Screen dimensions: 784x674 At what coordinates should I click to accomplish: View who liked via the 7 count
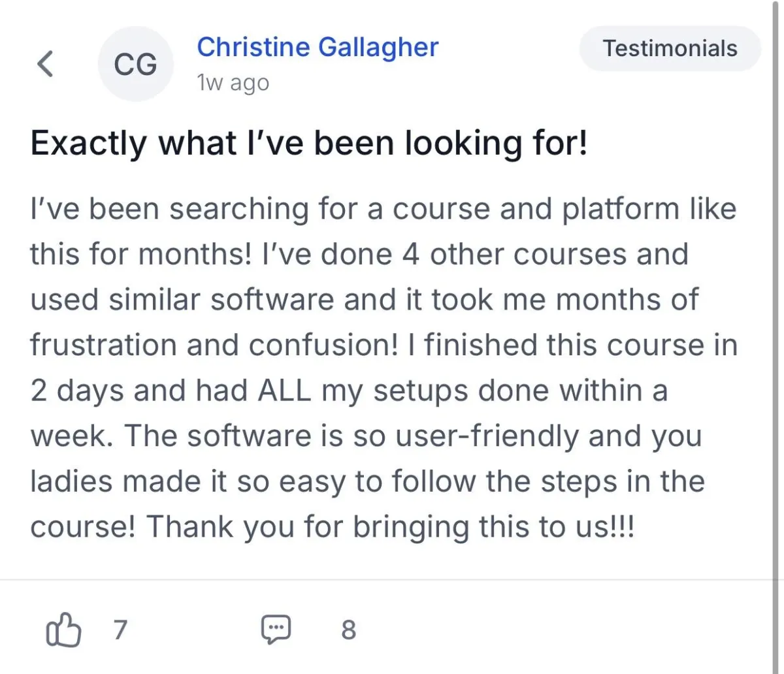coord(120,630)
